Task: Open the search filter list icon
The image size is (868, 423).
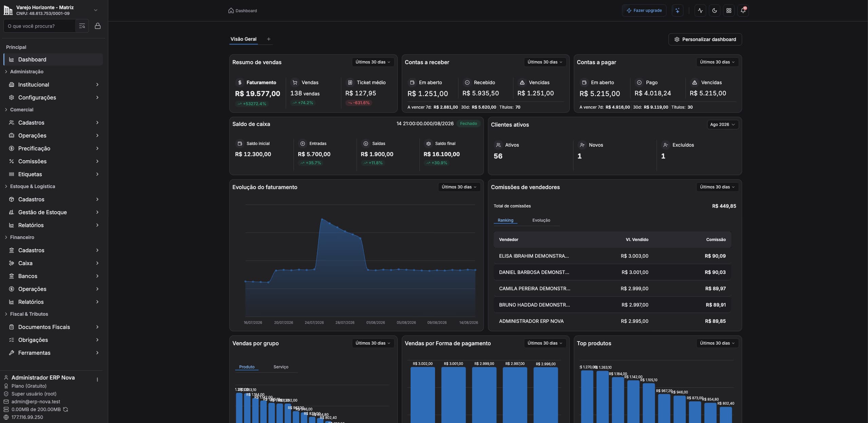Action: tap(82, 26)
